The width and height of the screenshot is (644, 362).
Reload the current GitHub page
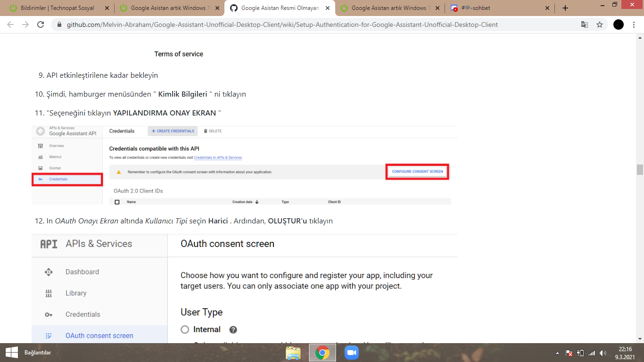pos(41,25)
